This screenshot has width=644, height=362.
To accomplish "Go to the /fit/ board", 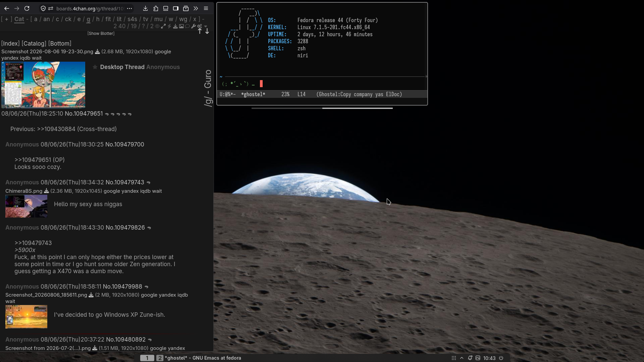I will tap(108, 19).
